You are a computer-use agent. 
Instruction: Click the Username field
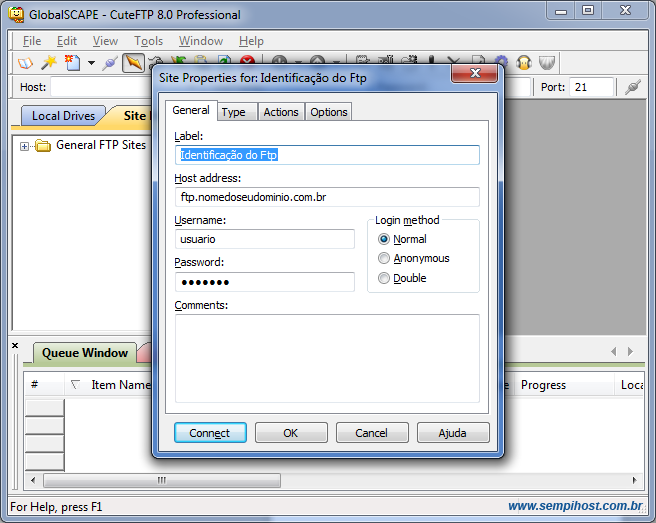point(265,239)
